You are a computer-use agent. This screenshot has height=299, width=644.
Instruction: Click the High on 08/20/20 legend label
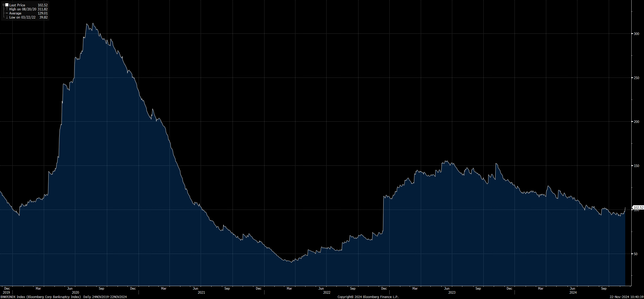22,9
